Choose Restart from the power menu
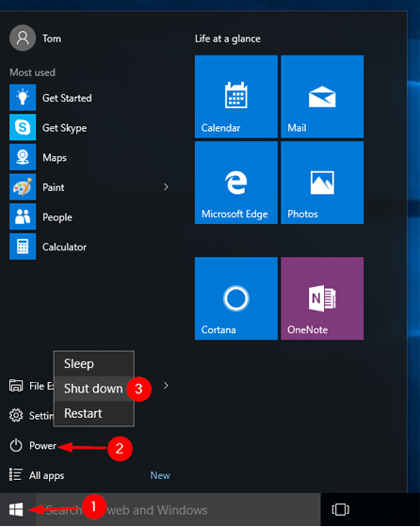Screen dimensions: 420x527 tap(94, 413)
